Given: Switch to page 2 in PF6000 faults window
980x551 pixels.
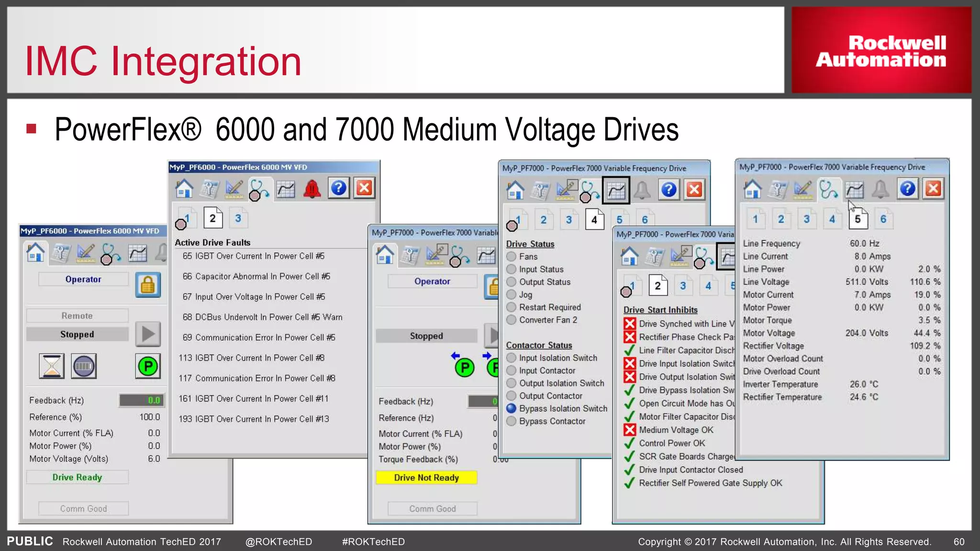Looking at the screenshot, I should 213,219.
